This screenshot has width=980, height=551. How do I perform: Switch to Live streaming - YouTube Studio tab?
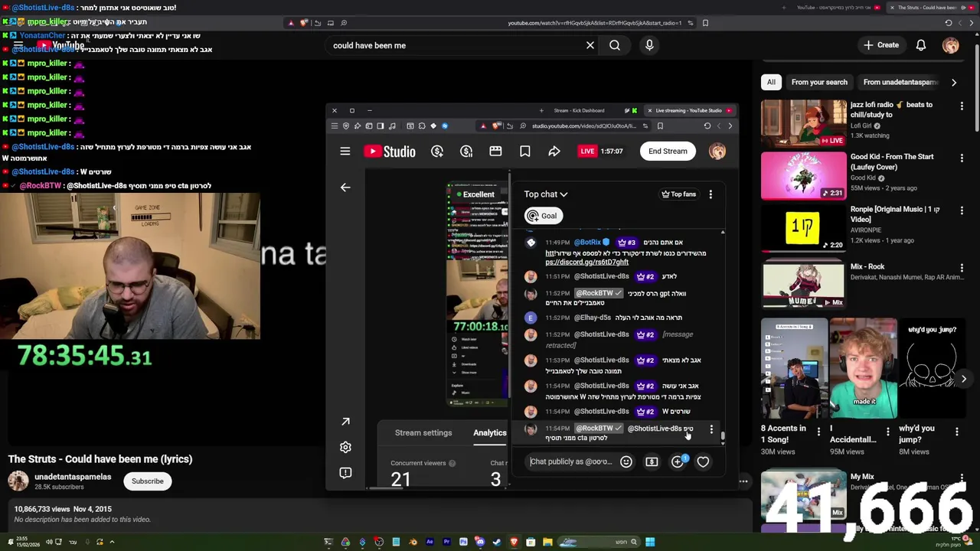tap(688, 110)
